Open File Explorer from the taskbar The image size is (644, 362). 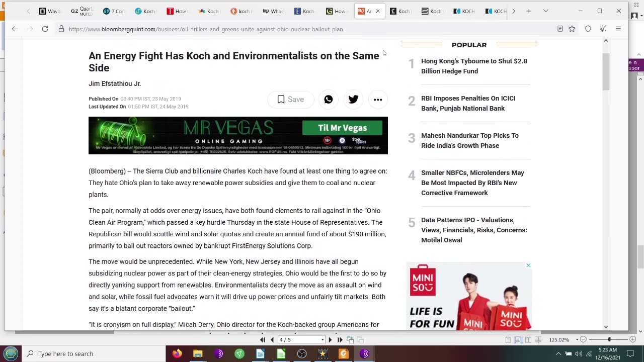pyautogui.click(x=198, y=353)
